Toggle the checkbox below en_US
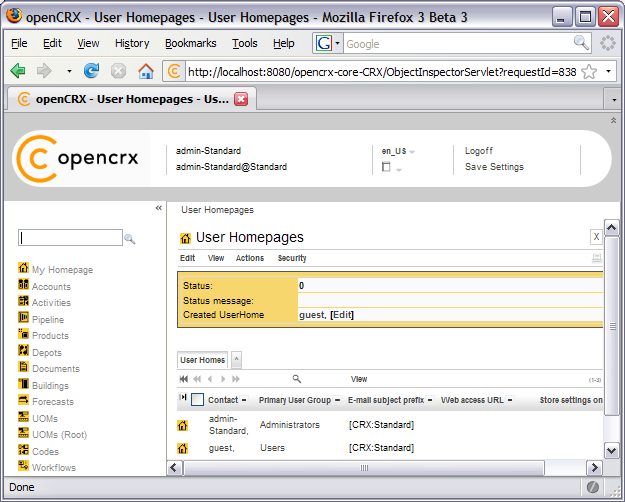This screenshot has height=502, width=625. click(386, 166)
